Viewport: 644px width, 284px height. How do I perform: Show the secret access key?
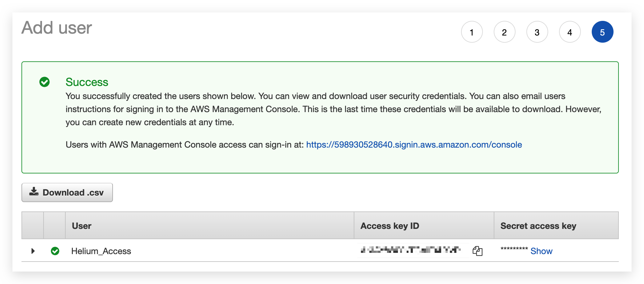pyautogui.click(x=541, y=251)
